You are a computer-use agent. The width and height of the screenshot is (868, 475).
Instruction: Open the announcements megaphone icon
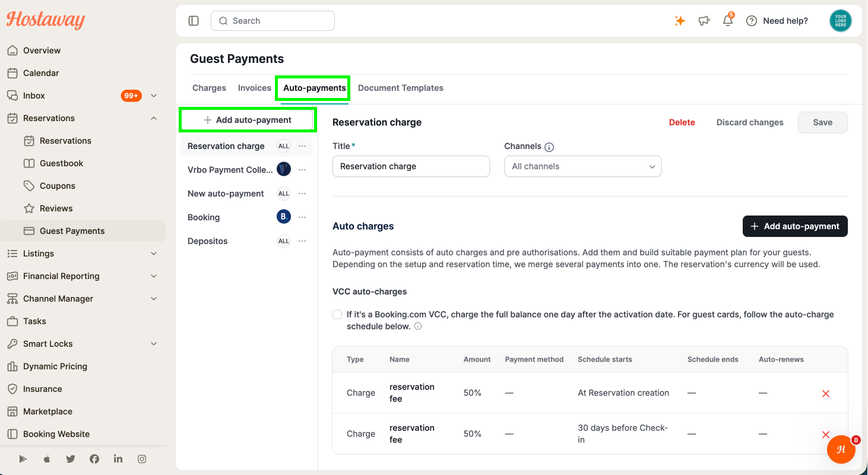coord(704,21)
